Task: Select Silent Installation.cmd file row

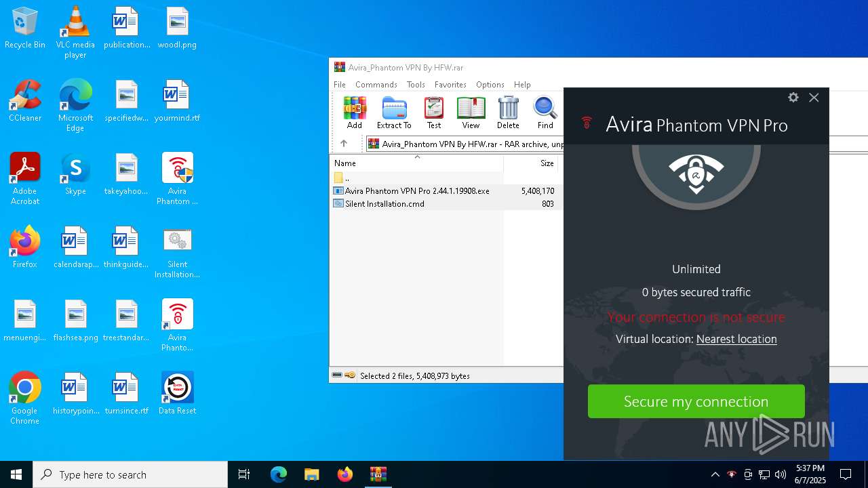Action: 446,204
